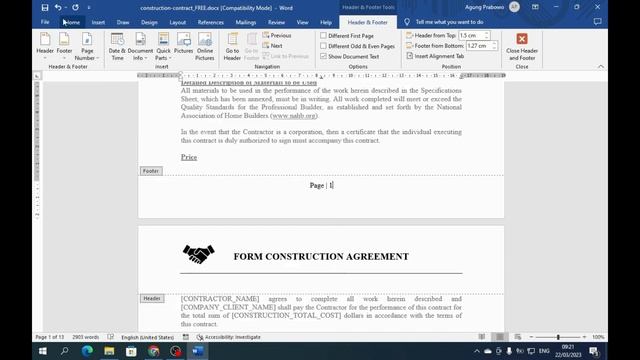Open the Page Number menu

point(87,47)
